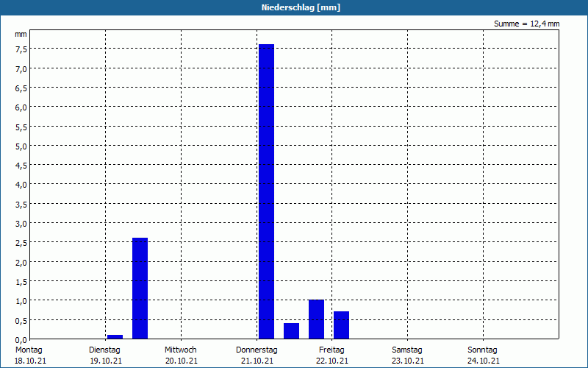The image size is (588, 368).
Task: Click the date 24.10.21
Action: tap(484, 361)
